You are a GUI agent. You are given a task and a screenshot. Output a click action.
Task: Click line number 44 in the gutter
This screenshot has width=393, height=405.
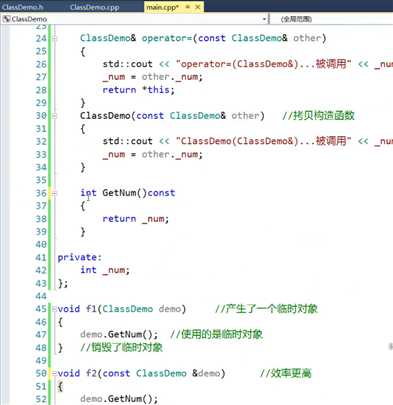point(41,296)
